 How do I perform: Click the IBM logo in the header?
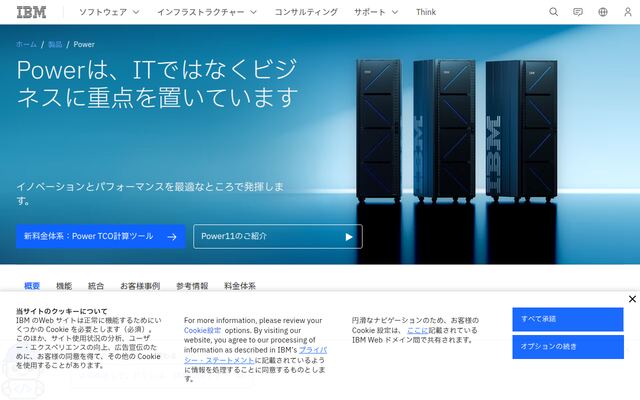[x=31, y=12]
